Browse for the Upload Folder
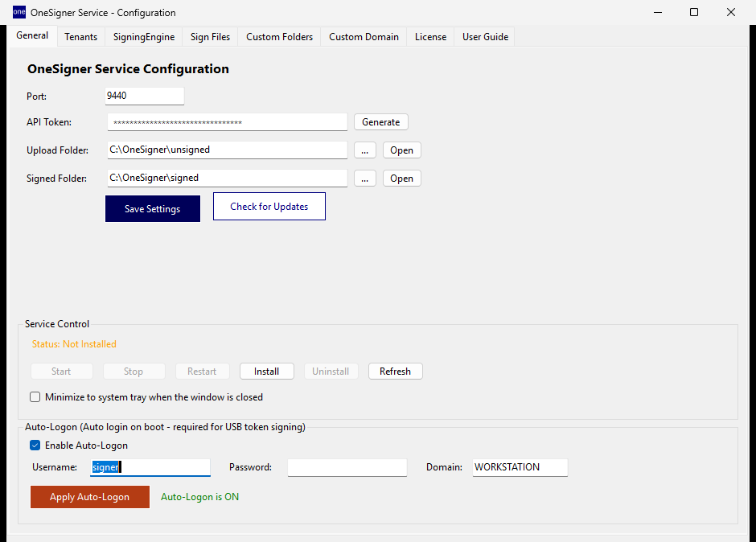 coord(365,150)
